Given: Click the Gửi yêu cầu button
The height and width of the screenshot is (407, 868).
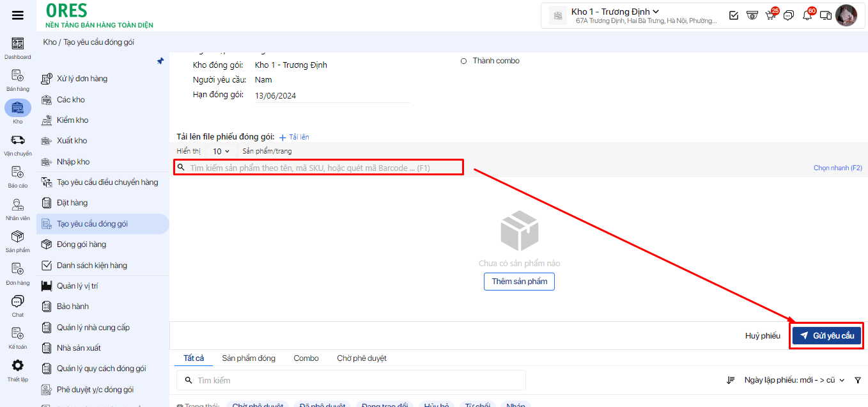Looking at the screenshot, I should click(826, 336).
